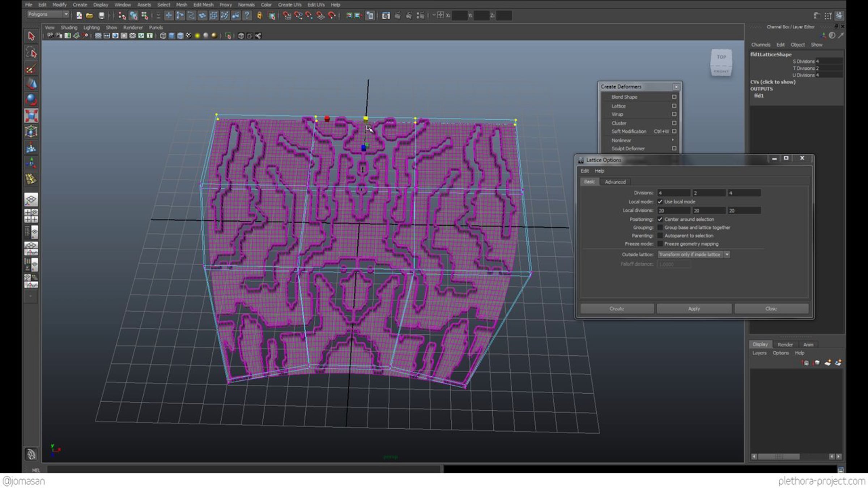Open viewport Renderer menu
The image size is (868, 488).
pos(133,27)
